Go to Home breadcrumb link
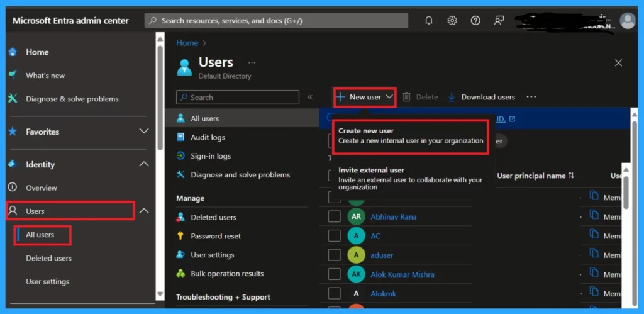The height and width of the screenshot is (314, 644). 187,43
